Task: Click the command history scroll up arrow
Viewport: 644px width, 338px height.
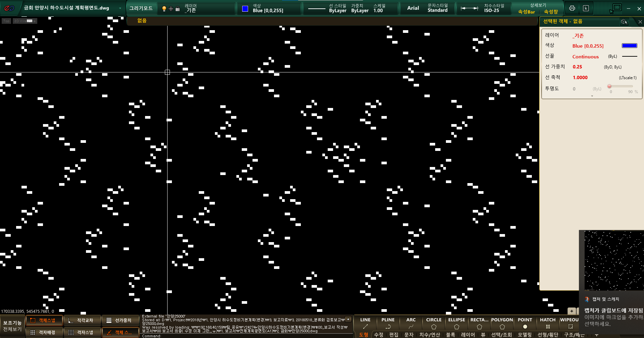Action: 348,319
